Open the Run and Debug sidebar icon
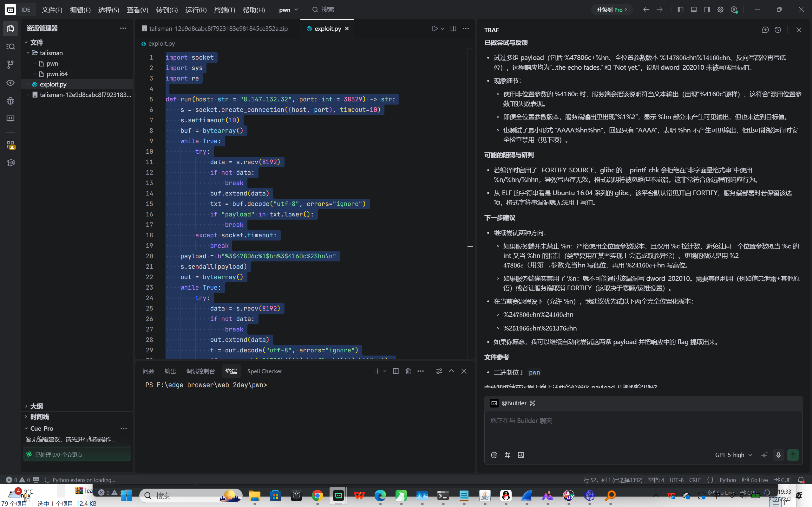Screen dimensions: 812x507 coord(10,100)
